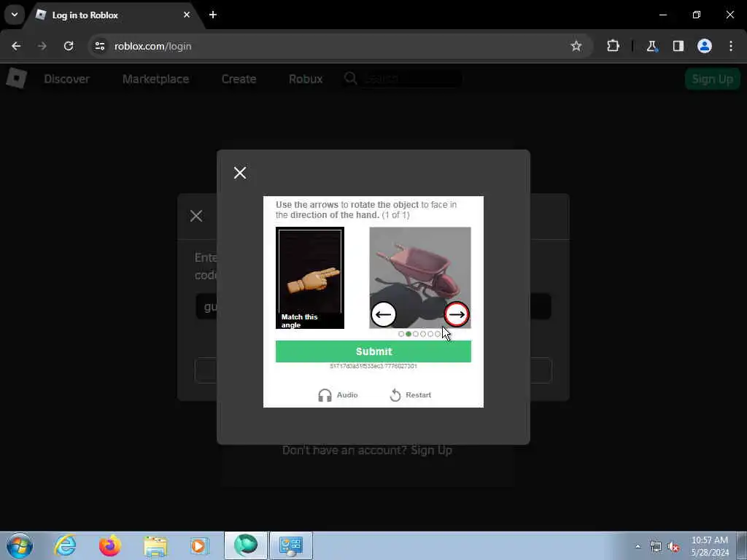Click the Roblox logo icon
This screenshot has width=747, height=560.
[x=17, y=78]
